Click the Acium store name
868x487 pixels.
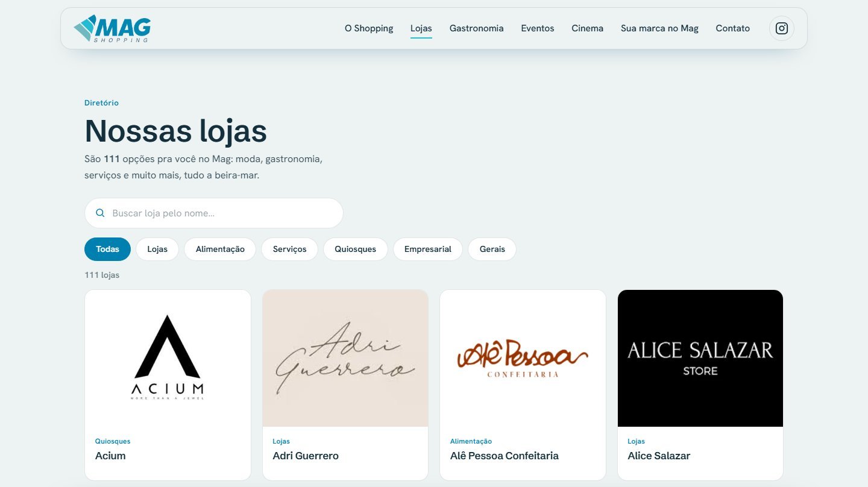pyautogui.click(x=110, y=456)
